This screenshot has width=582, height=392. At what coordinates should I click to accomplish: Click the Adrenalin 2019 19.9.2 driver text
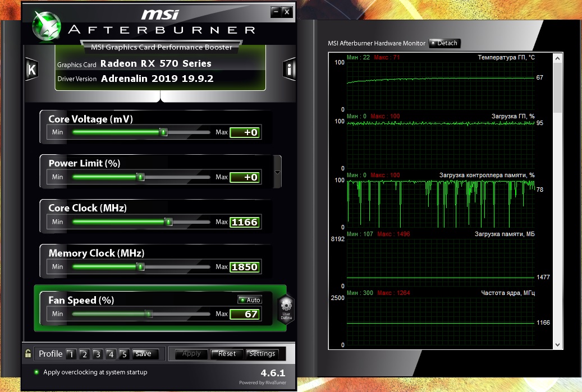(157, 79)
